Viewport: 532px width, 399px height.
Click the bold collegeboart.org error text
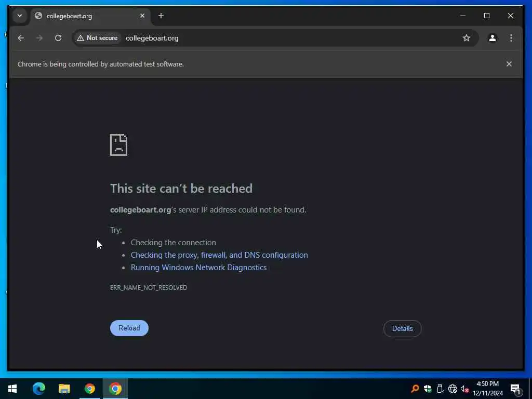140,210
